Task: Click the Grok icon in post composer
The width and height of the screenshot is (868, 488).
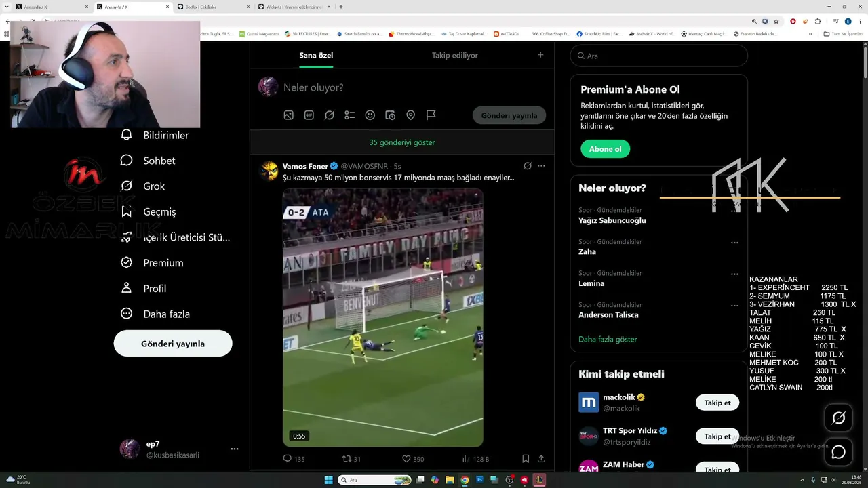Action: [330, 115]
